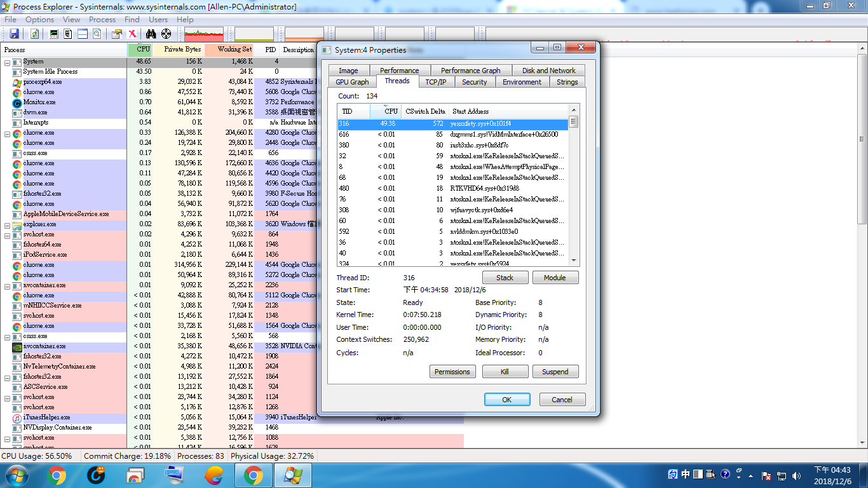Click the Process Explorer taskbar button

click(293, 475)
